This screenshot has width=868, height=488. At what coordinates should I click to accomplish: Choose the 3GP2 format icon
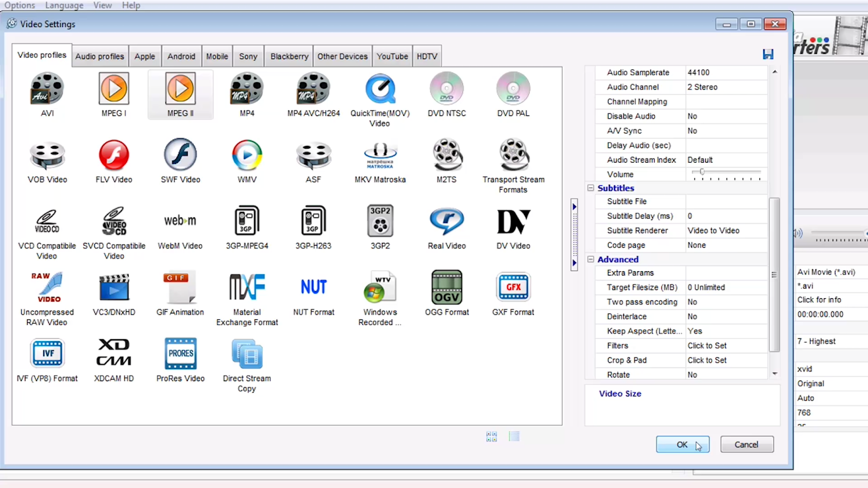(x=380, y=228)
